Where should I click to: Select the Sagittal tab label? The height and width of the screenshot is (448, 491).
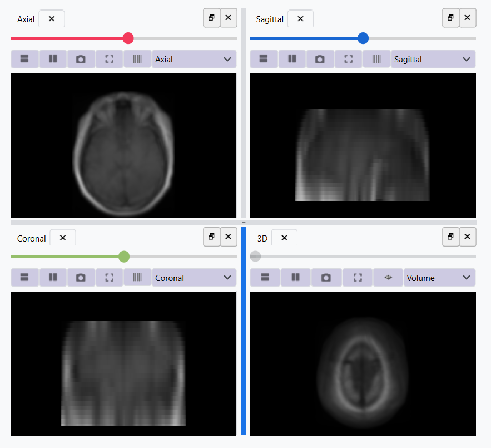click(270, 19)
